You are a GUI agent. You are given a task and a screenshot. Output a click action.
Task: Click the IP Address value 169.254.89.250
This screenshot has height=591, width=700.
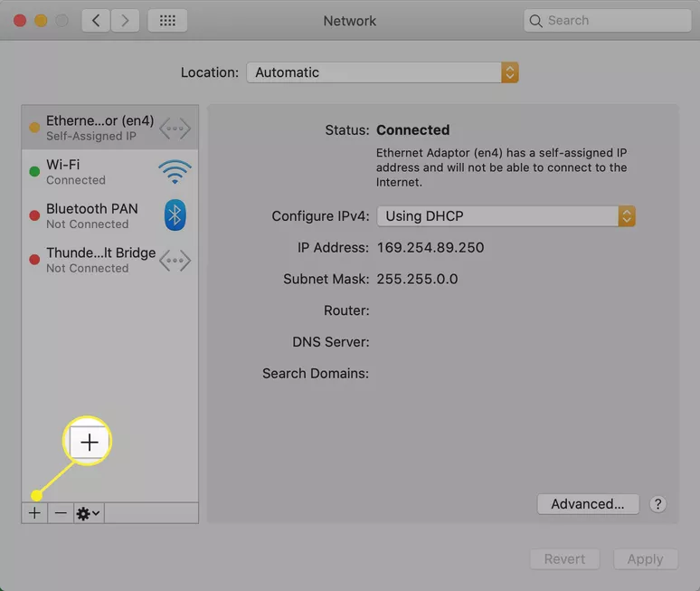(x=430, y=247)
